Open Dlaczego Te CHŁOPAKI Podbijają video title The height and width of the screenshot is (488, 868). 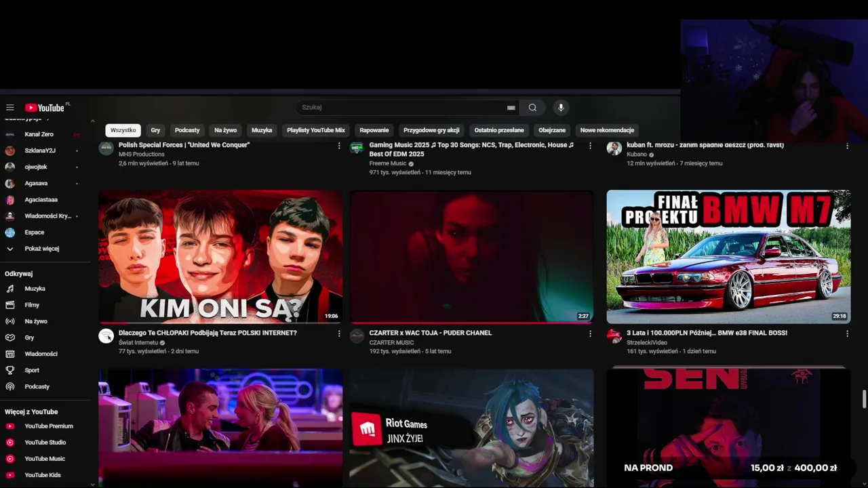pyautogui.click(x=208, y=333)
